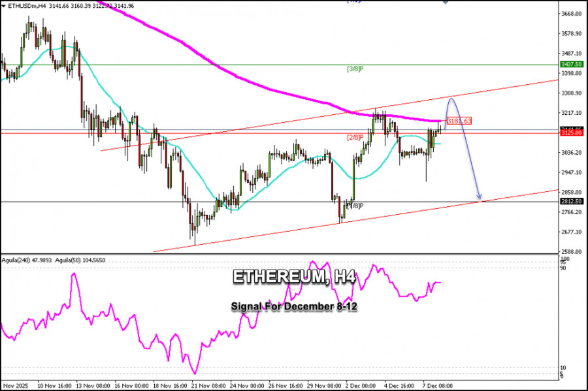
Task: Click the Aguila(240) 47.9893 indicator label
Action: 27,260
